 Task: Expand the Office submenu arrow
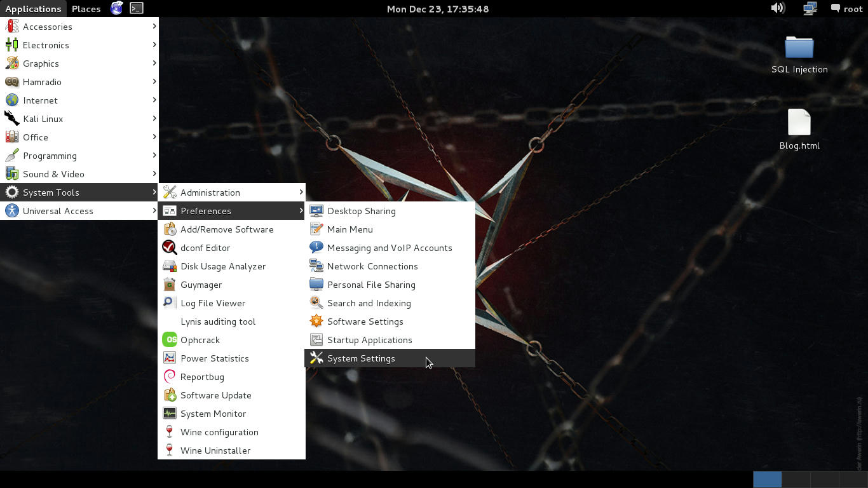coord(154,137)
